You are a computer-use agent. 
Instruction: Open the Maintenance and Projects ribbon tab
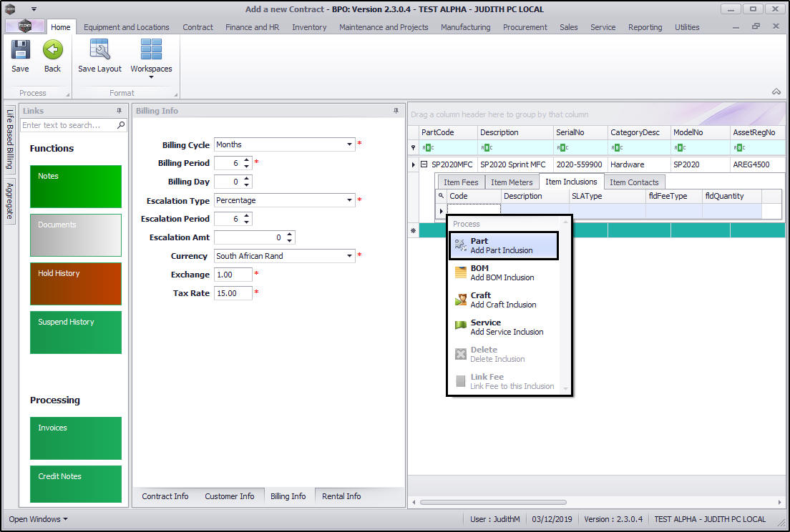pos(384,27)
